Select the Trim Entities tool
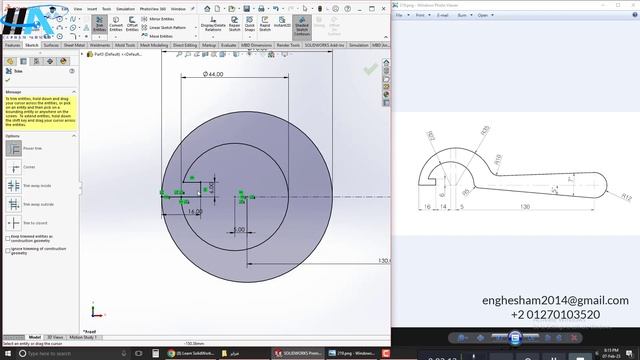The width and height of the screenshot is (640, 360). tap(99, 24)
